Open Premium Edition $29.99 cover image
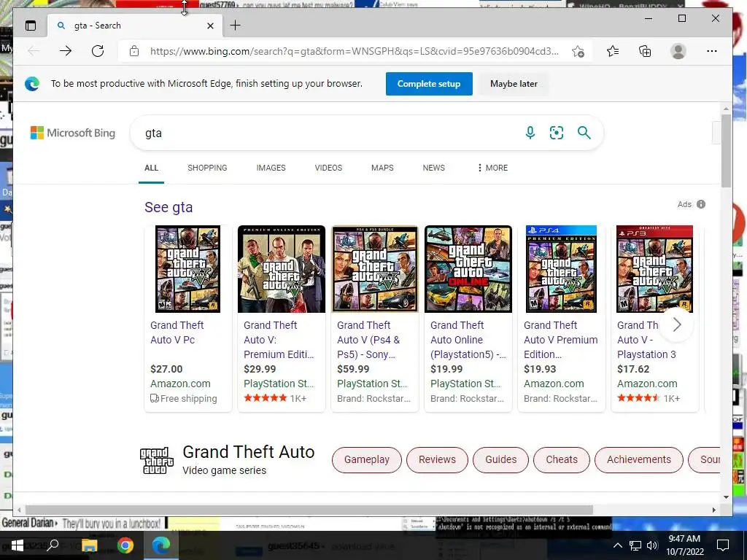This screenshot has height=560, width=747. (282, 269)
